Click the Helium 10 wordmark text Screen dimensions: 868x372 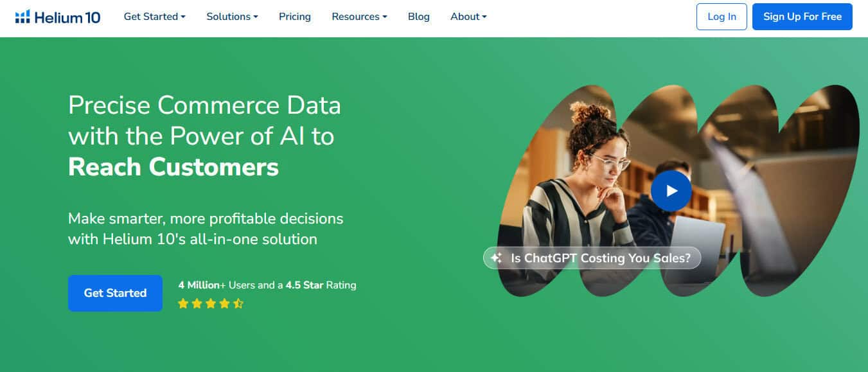click(x=68, y=17)
